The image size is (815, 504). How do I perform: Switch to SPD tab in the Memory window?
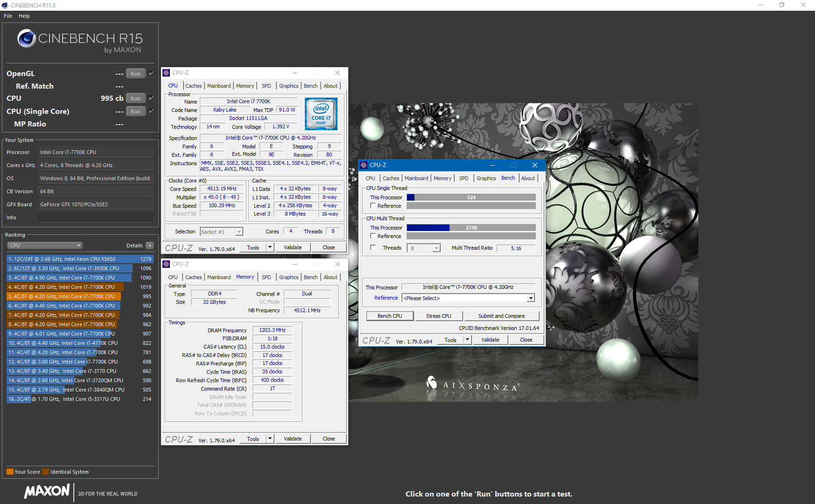tap(267, 277)
